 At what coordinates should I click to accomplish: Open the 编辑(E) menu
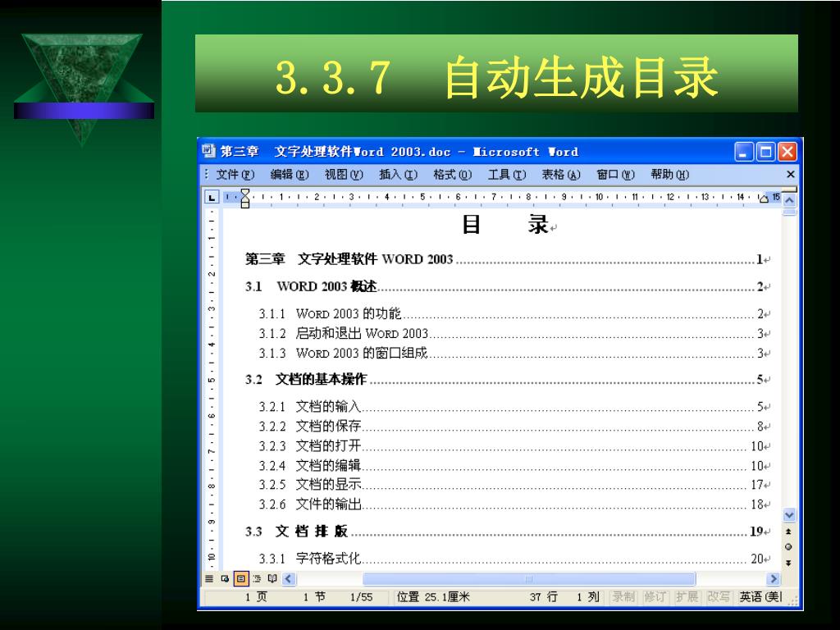pos(290,175)
